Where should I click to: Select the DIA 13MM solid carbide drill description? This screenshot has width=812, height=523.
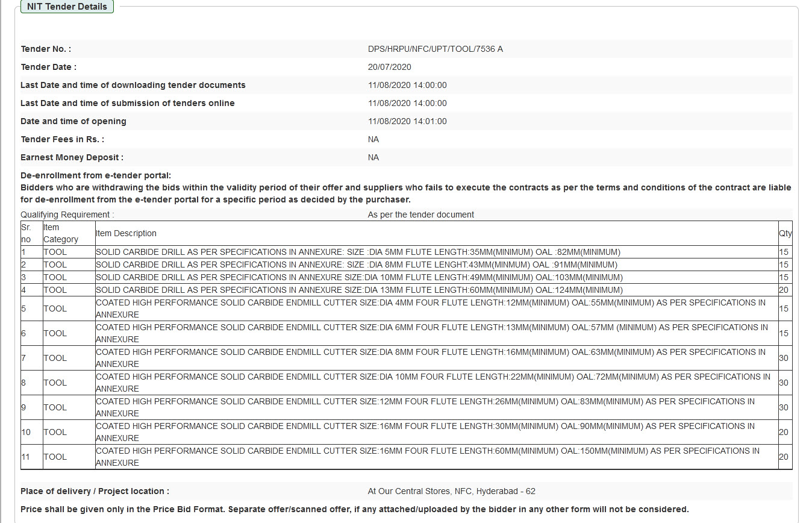click(x=359, y=290)
